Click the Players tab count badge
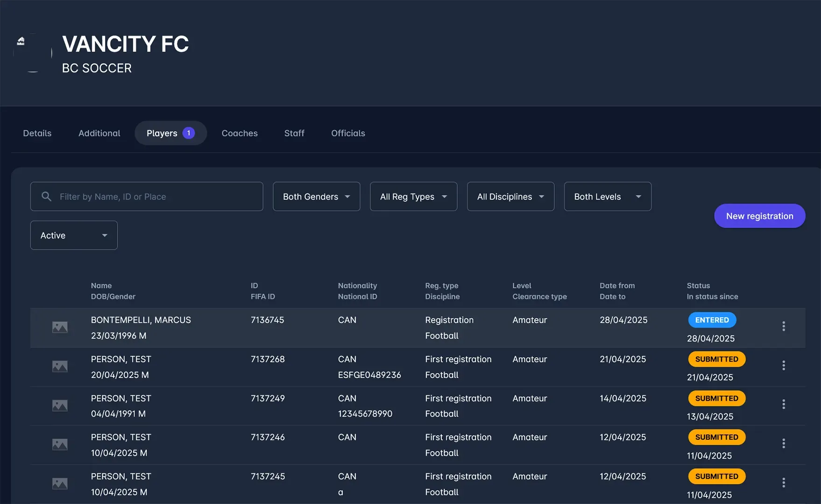This screenshot has height=504, width=821. pos(189,133)
